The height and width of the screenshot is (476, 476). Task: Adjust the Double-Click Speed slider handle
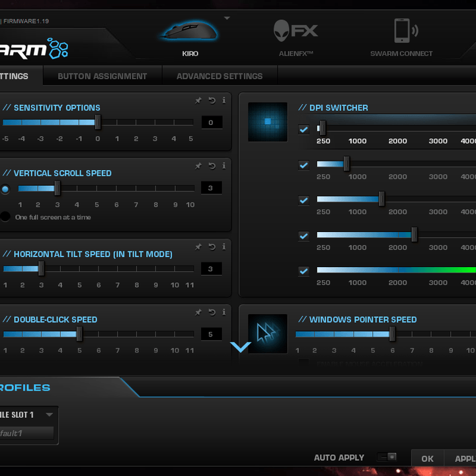pyautogui.click(x=79, y=334)
